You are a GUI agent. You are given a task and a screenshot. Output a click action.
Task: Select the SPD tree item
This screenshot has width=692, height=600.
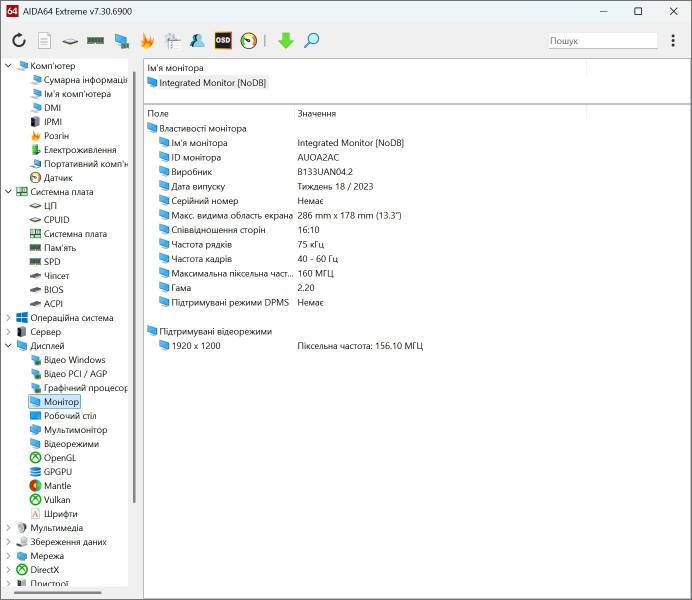point(45,262)
